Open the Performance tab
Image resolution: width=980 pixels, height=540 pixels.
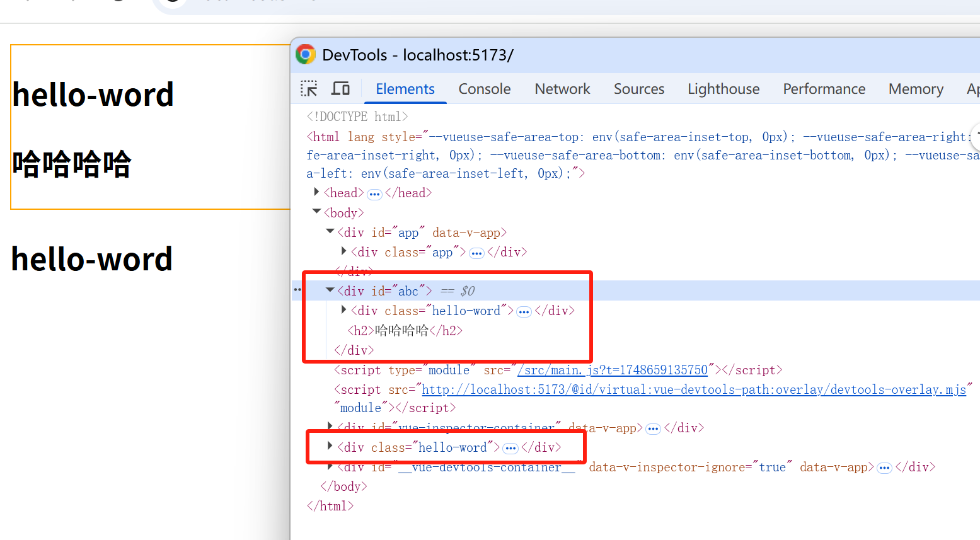[x=824, y=89]
